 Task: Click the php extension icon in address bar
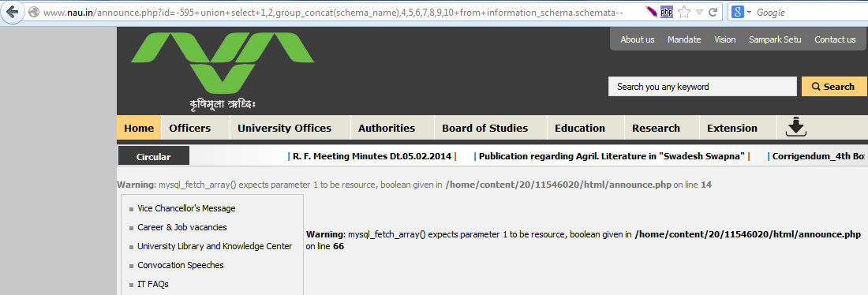click(x=667, y=12)
